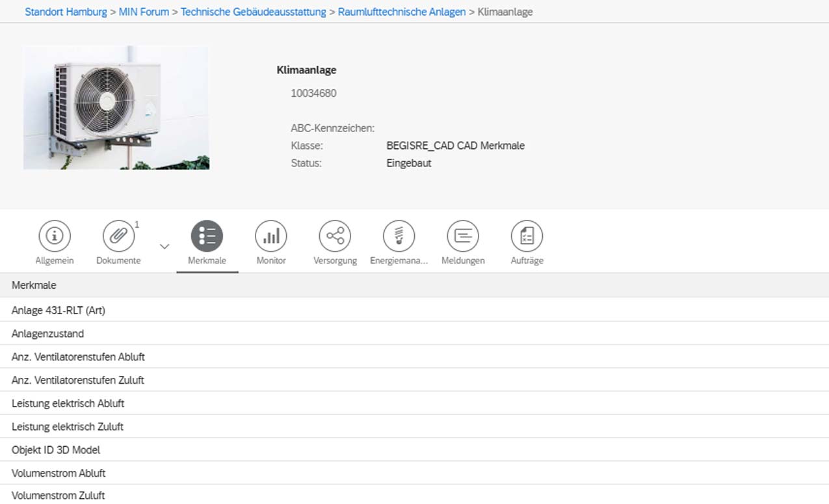Open the Versorgung share icon
The image size is (829, 504).
click(x=335, y=236)
